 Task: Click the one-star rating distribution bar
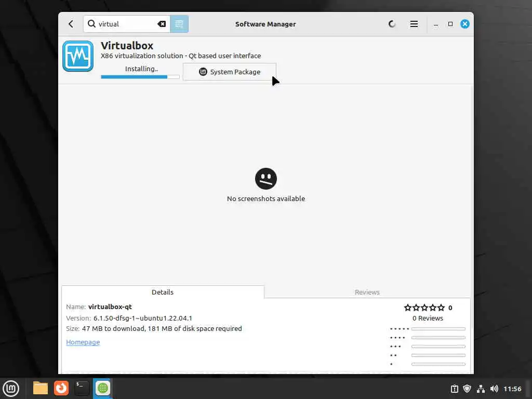tap(438, 364)
